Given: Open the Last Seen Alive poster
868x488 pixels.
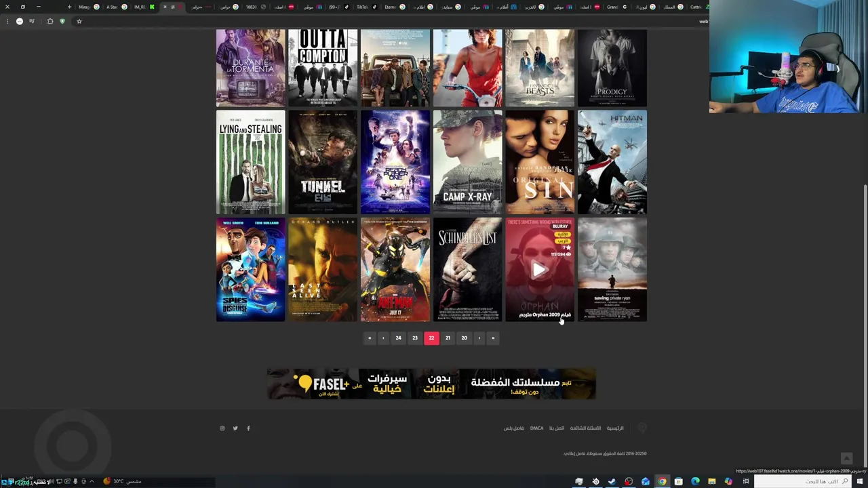Looking at the screenshot, I should (323, 269).
